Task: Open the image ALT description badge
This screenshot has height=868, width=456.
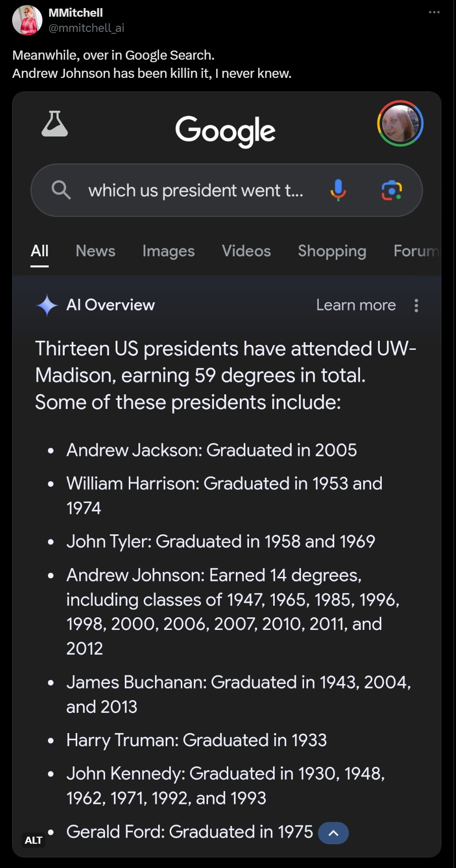Action: tap(33, 840)
